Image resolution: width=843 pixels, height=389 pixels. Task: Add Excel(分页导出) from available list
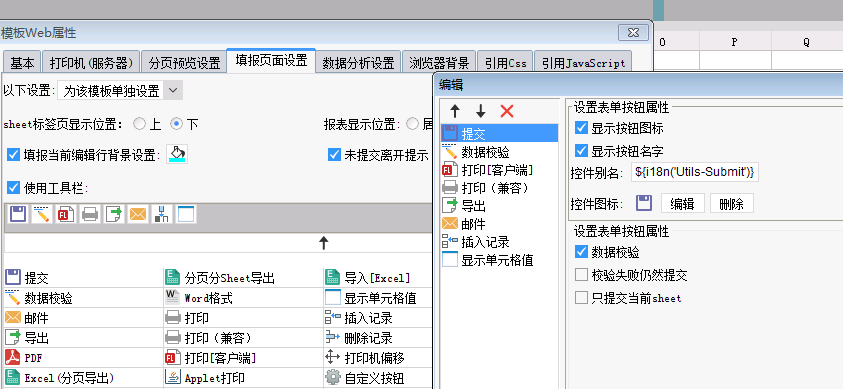59,378
